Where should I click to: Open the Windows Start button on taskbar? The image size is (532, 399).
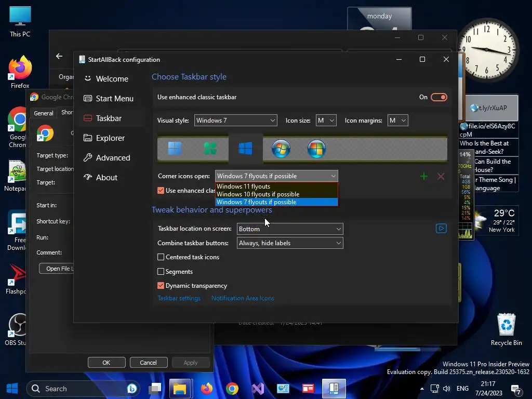pyautogui.click(x=12, y=389)
